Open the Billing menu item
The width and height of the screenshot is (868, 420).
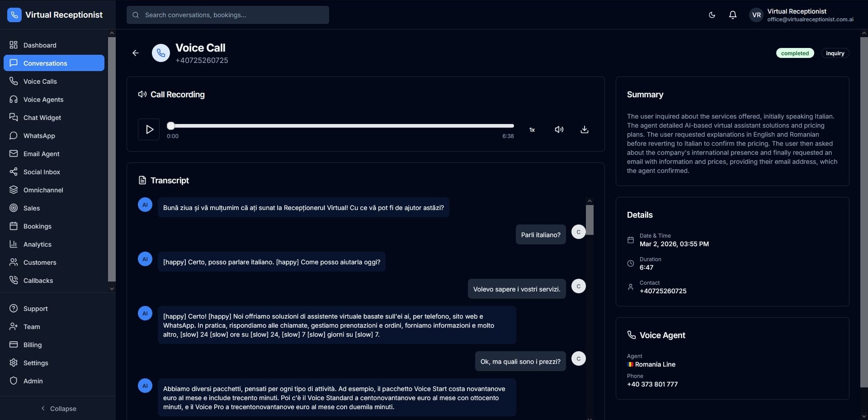point(33,345)
